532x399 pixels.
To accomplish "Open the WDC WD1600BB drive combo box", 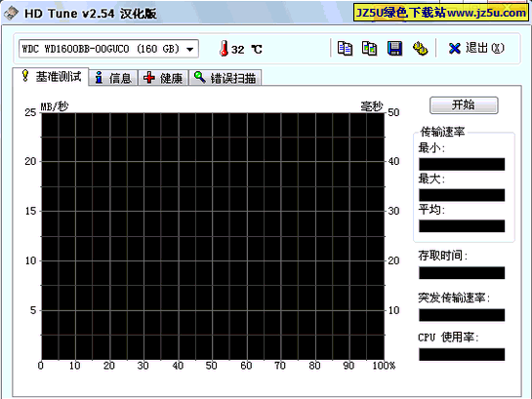I will tap(108, 49).
